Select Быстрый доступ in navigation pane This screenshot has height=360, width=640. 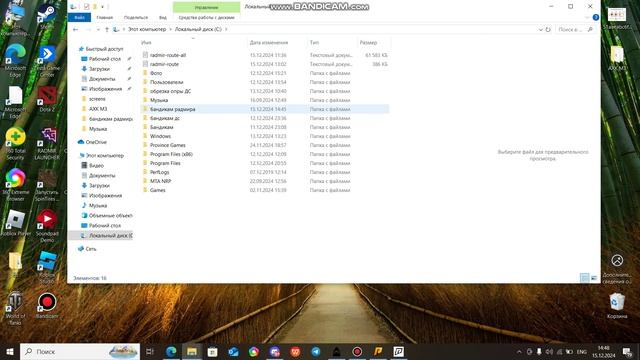pyautogui.click(x=104, y=49)
